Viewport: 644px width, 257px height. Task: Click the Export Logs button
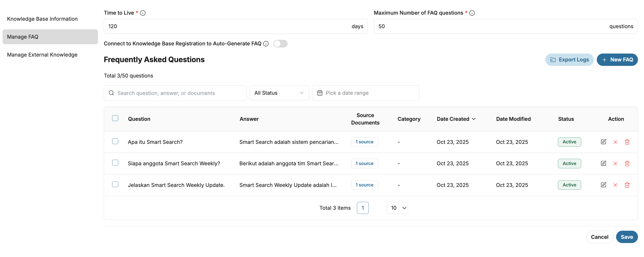click(x=569, y=60)
